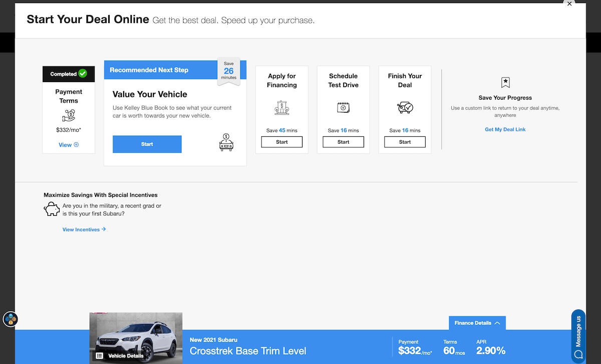Click the white Crosstrek vehicle thumbnail
The height and width of the screenshot is (364, 601).
(136, 338)
